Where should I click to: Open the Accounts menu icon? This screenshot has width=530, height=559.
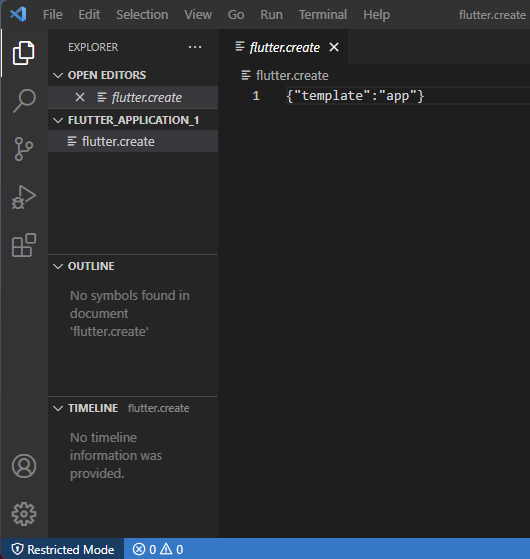[24, 466]
